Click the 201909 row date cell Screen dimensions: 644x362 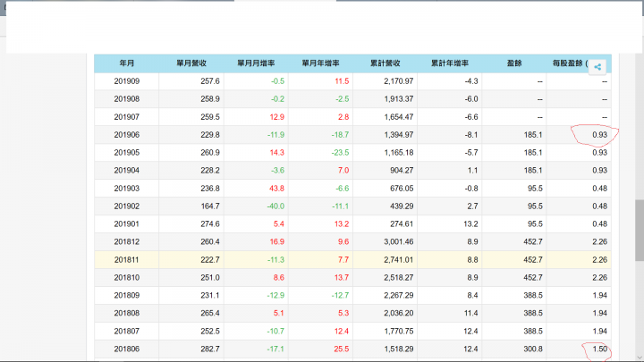point(126,81)
